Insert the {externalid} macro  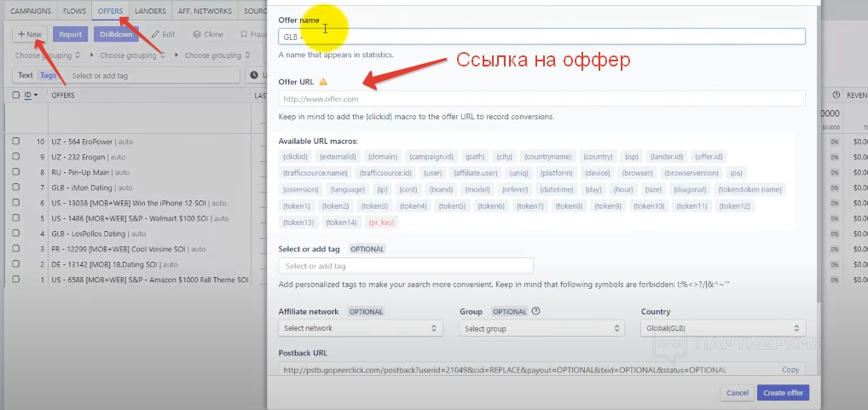(x=338, y=157)
